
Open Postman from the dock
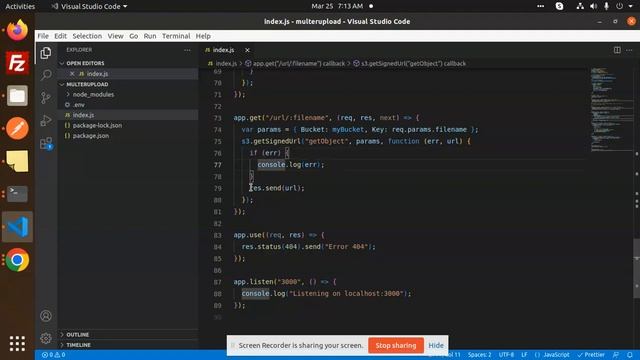(17, 128)
